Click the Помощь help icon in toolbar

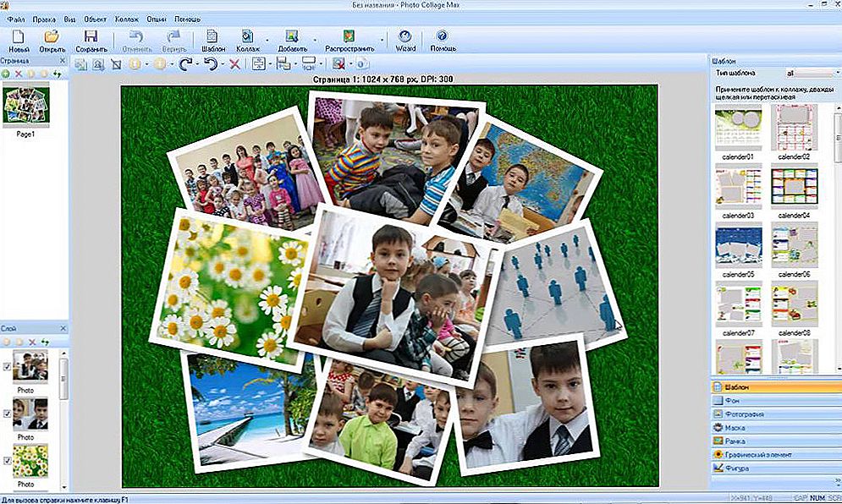coord(443,39)
